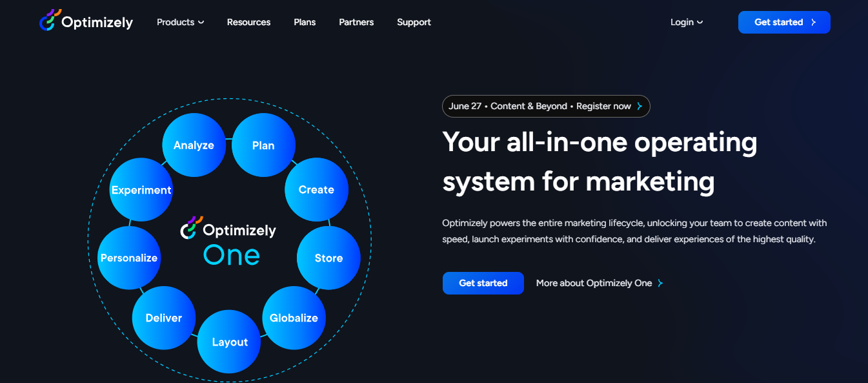Screen dimensions: 868x383
Task: Select the Personalize circle
Action: 128,258
